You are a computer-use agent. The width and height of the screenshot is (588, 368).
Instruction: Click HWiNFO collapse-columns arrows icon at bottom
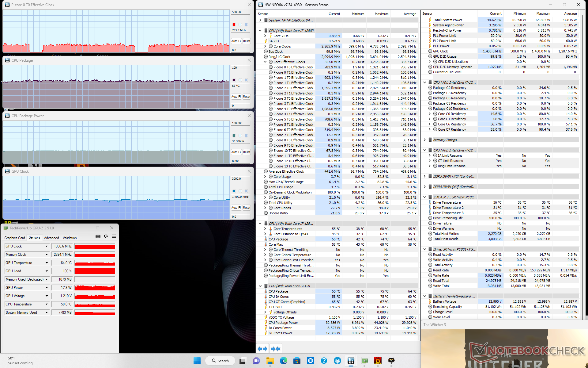pyautogui.click(x=276, y=349)
